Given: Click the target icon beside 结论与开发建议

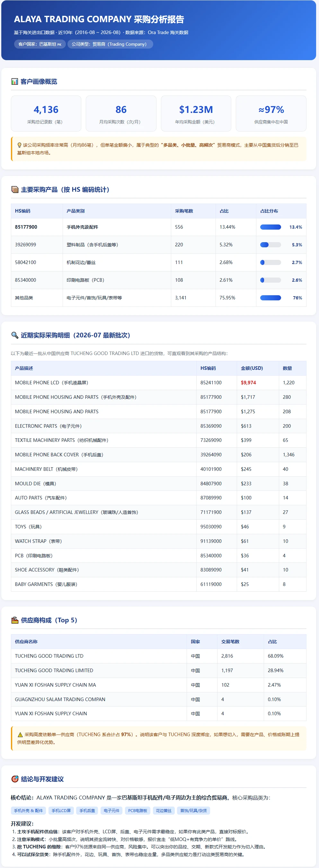Looking at the screenshot, I should pos(14,779).
